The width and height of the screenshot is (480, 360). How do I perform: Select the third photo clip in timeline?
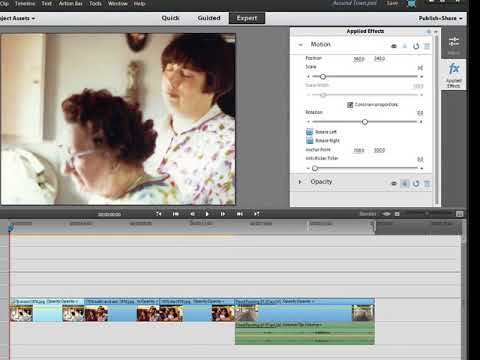[197, 310]
